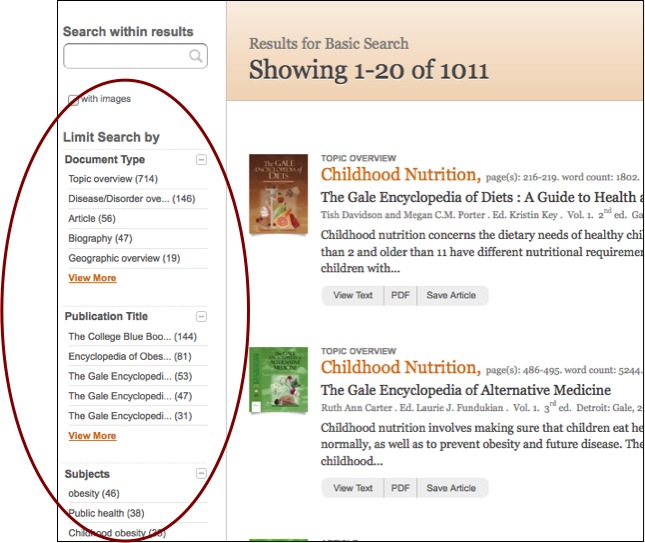645x543 pixels.
Task: Open View More under Publication Title
Action: [92, 436]
